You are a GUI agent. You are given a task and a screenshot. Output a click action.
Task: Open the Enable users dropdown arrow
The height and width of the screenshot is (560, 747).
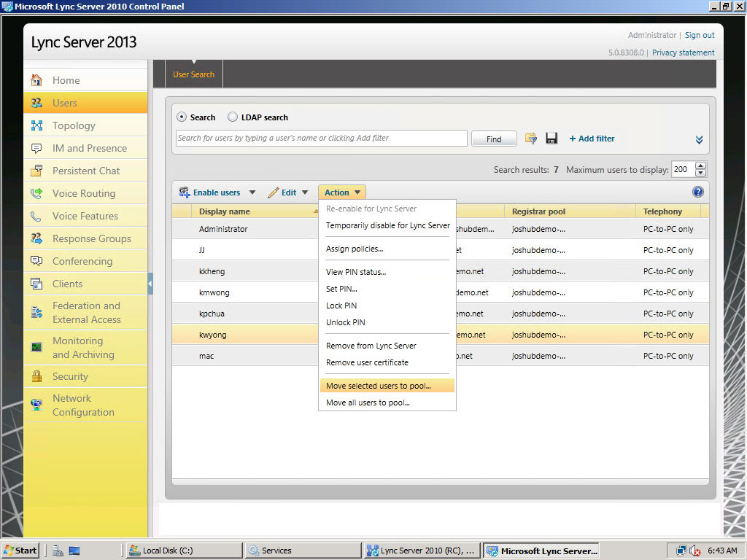[x=252, y=192]
